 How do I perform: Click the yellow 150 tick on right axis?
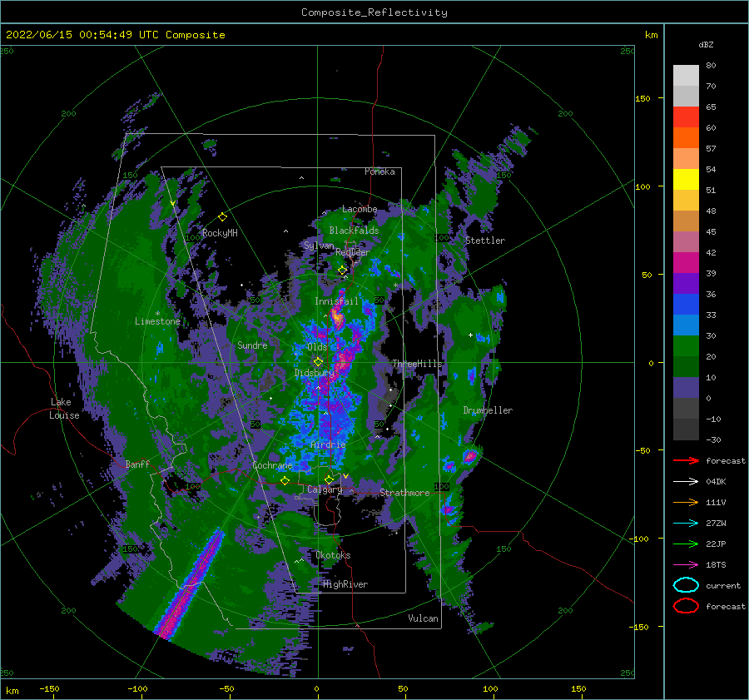pyautogui.click(x=642, y=98)
